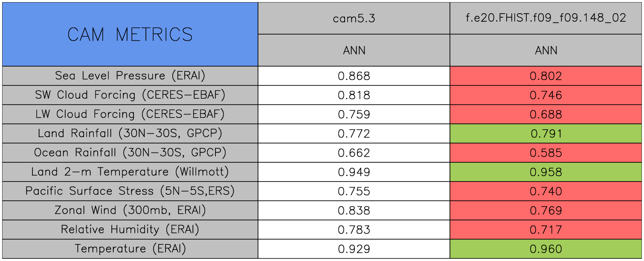Screen dimensions: 644x261
Task: Select the Relative Humidity (ERAI) row label
Action: tap(130, 230)
